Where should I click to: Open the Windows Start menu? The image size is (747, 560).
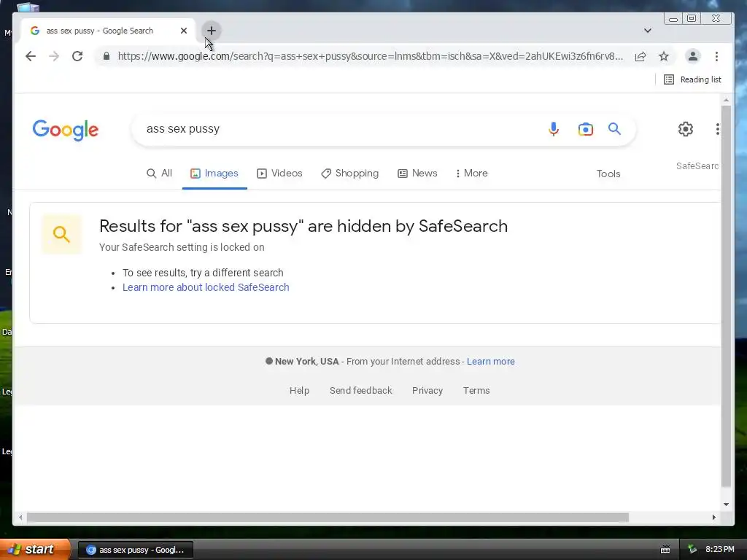(35, 550)
